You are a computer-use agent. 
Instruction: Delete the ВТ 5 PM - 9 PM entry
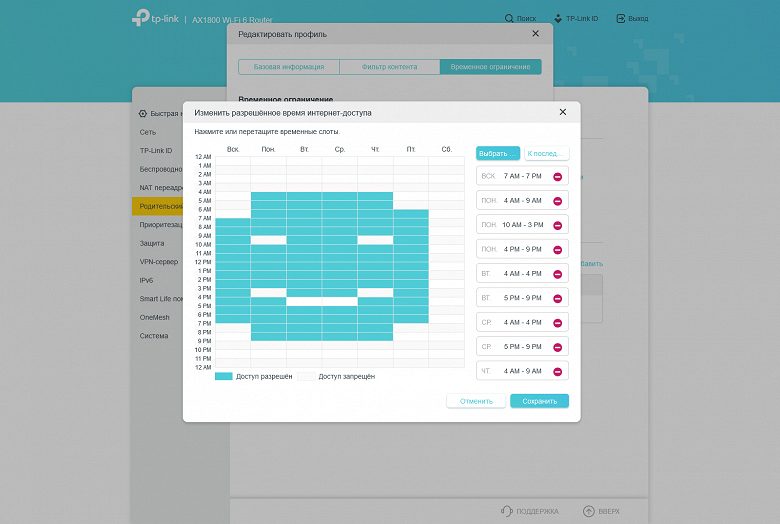point(558,299)
